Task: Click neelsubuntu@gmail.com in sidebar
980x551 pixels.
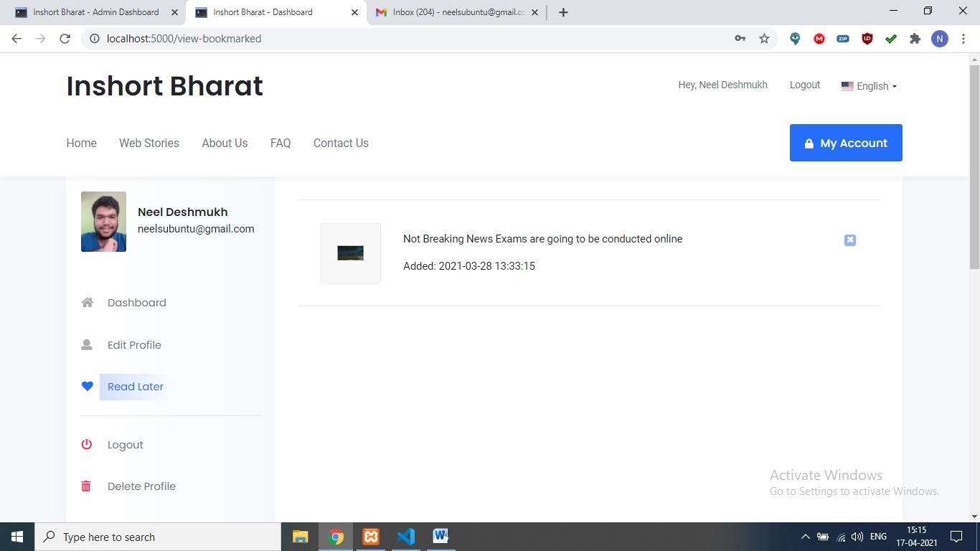Action: [196, 229]
